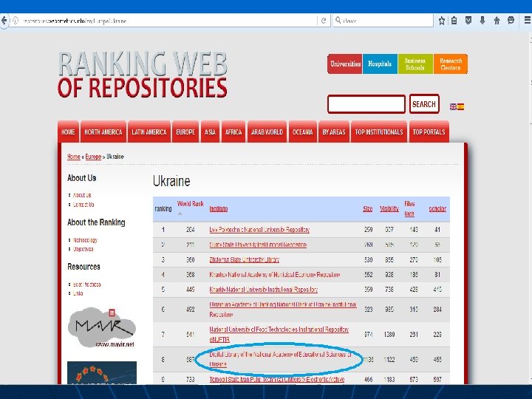Open site information icon in address bar
532x399 pixels.
pyautogui.click(x=15, y=21)
